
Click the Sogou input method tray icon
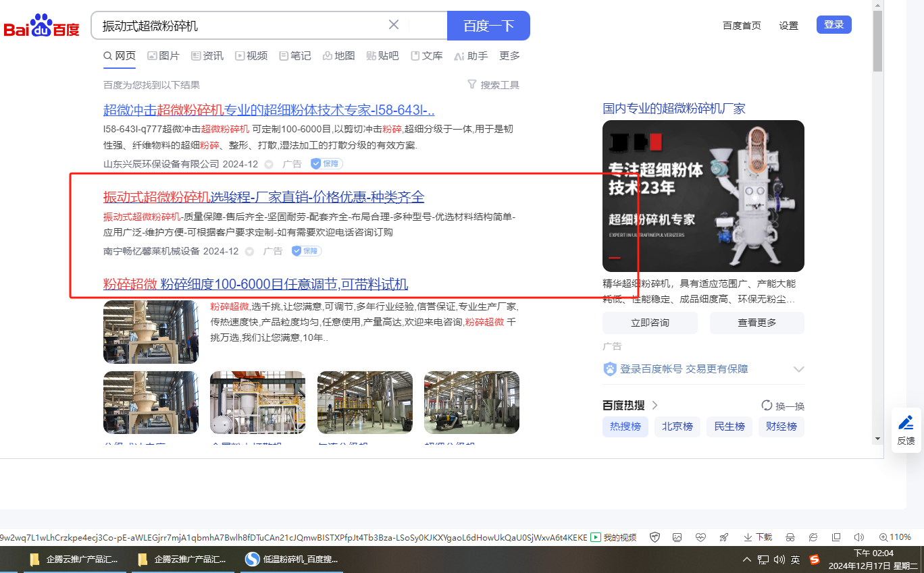815,560
